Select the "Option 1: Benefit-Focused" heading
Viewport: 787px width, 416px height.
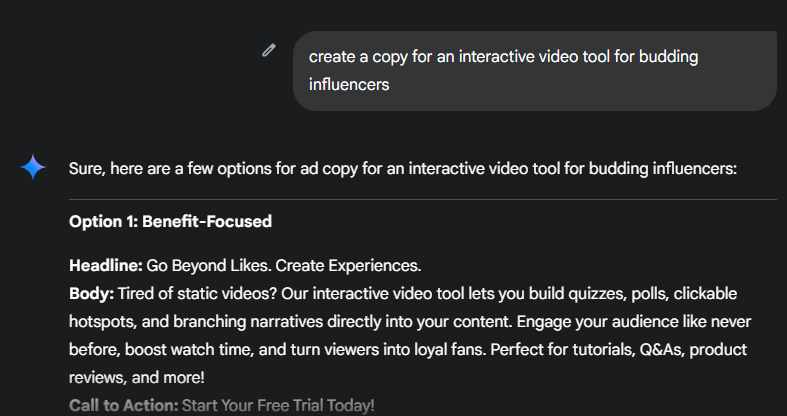click(x=170, y=221)
